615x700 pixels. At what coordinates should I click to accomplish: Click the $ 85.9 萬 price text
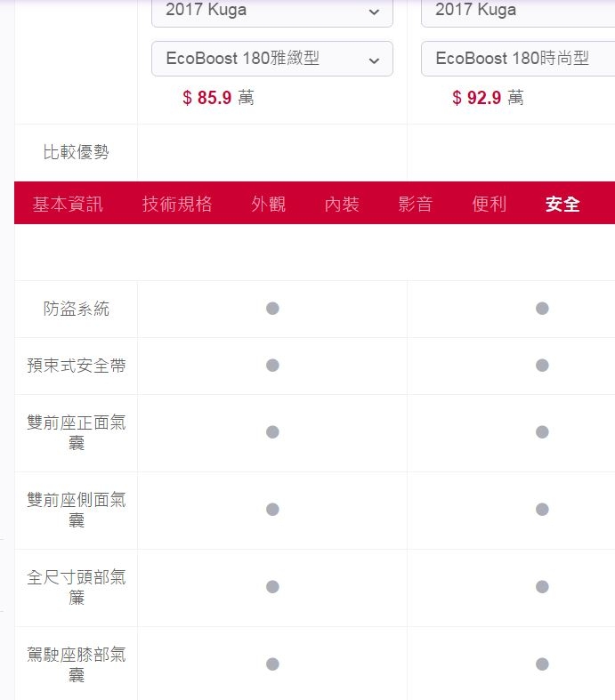tap(218, 97)
